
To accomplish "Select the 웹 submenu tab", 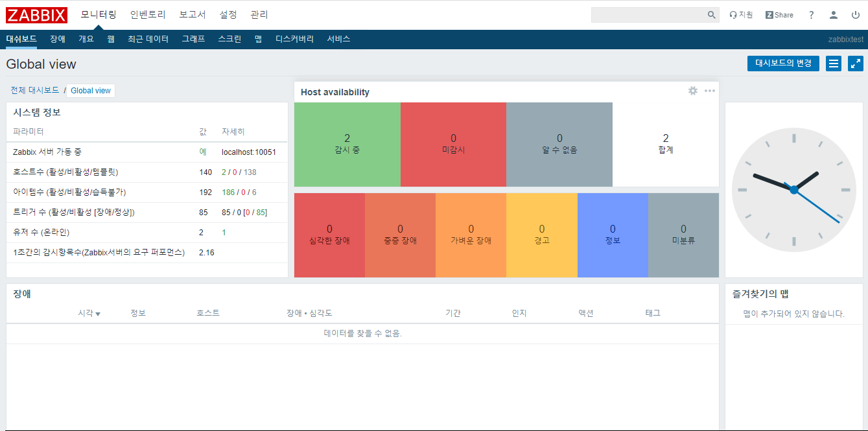I will pos(111,39).
